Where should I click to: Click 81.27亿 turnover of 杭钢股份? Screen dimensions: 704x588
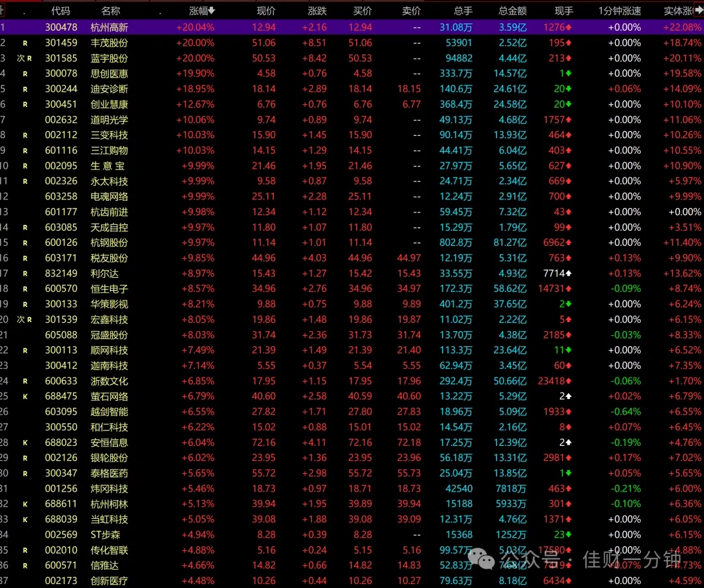pos(510,243)
